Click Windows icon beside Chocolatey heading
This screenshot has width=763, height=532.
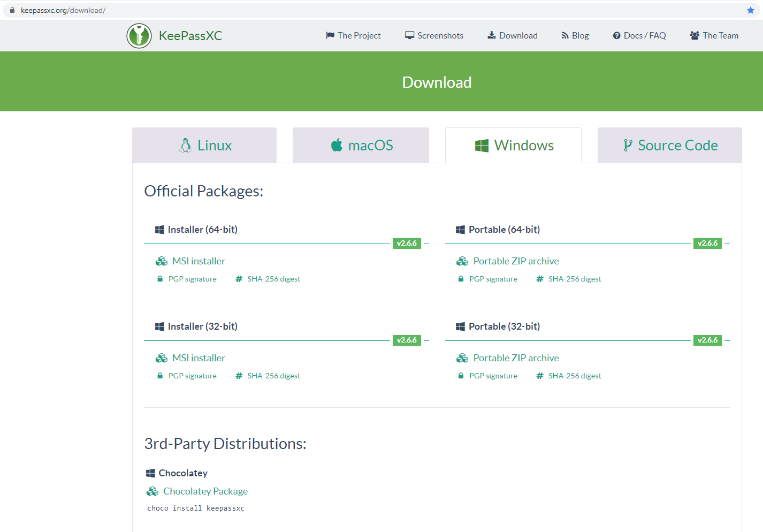(150, 473)
